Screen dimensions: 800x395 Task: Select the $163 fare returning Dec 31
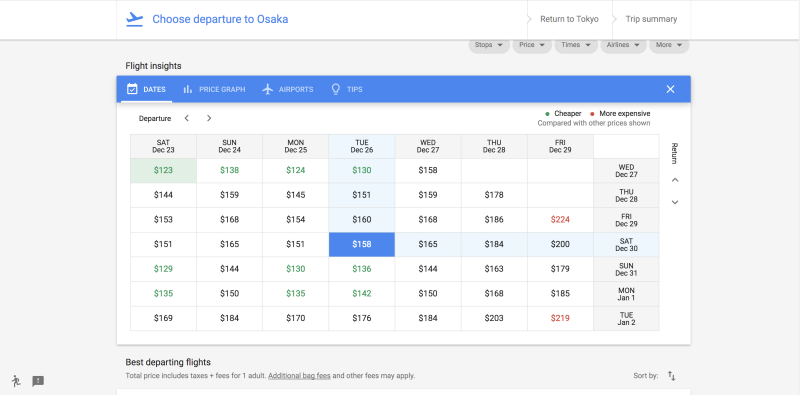494,269
